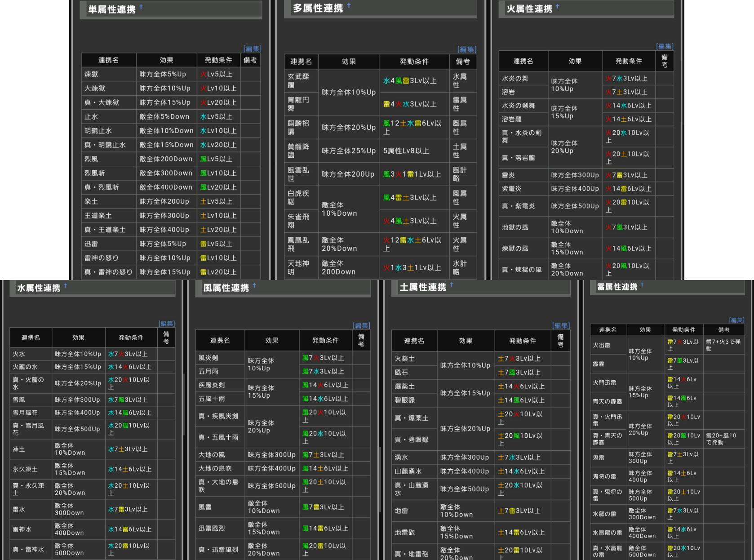Click the 雷7+火3で発動 note cell
Image resolution: width=754 pixels, height=560 pixels.
coord(723,345)
